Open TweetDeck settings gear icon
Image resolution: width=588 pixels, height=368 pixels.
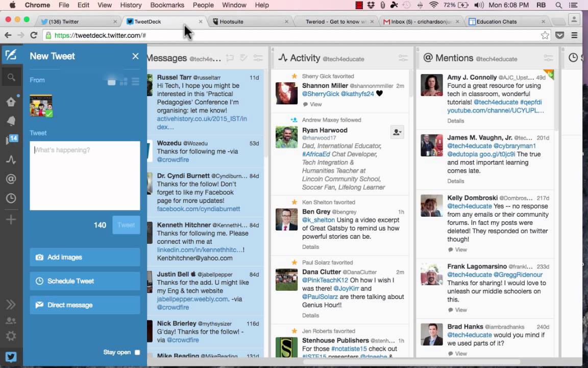pos(11,336)
